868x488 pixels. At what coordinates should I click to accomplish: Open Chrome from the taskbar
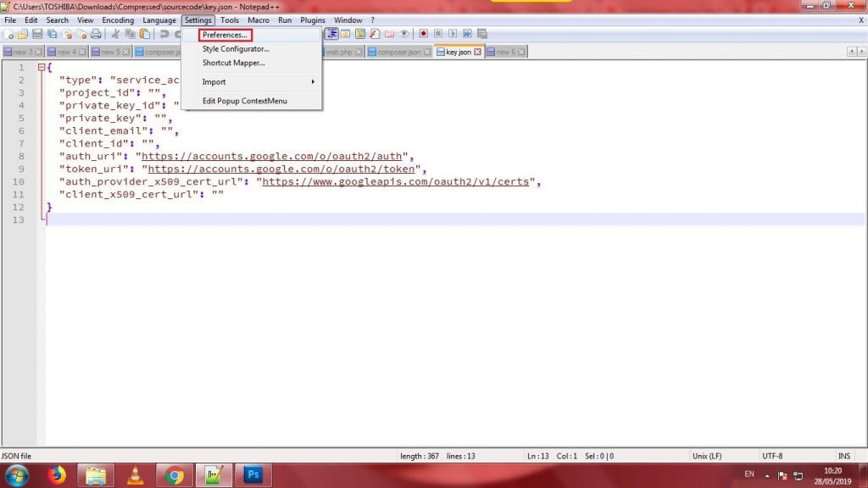[x=175, y=475]
